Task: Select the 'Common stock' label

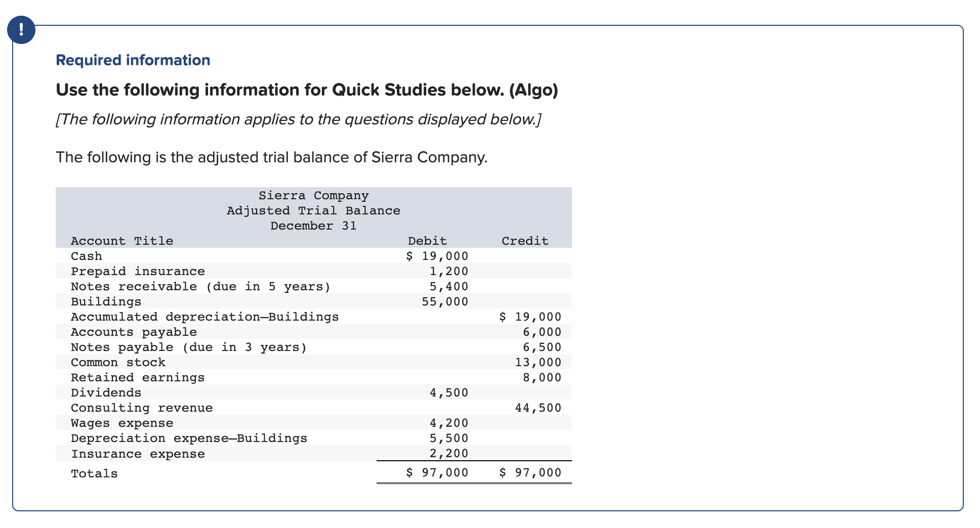Action: pos(118,363)
